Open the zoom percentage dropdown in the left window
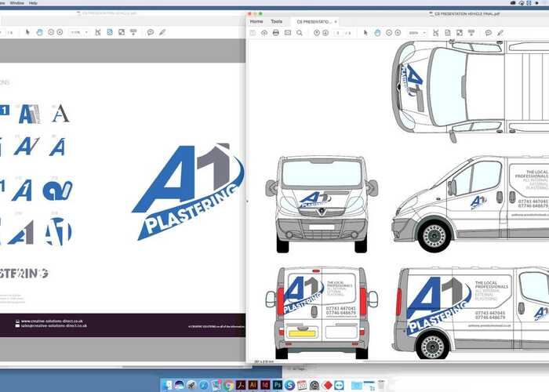This screenshot has height=392, width=549. (79, 32)
